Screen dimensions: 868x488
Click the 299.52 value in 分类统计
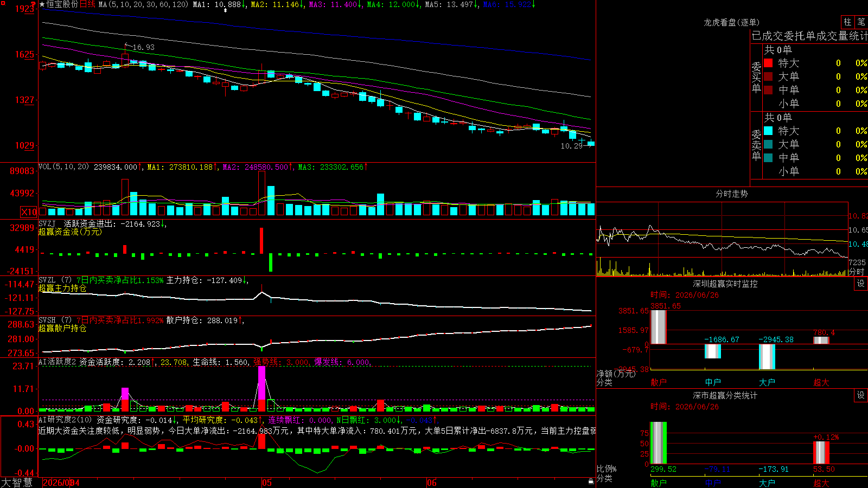tap(663, 469)
